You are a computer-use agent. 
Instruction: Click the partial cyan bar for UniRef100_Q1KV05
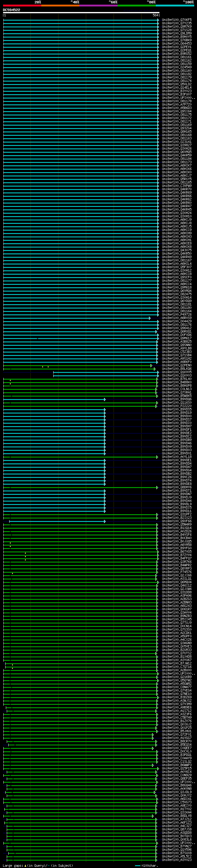(x=106, y=372)
